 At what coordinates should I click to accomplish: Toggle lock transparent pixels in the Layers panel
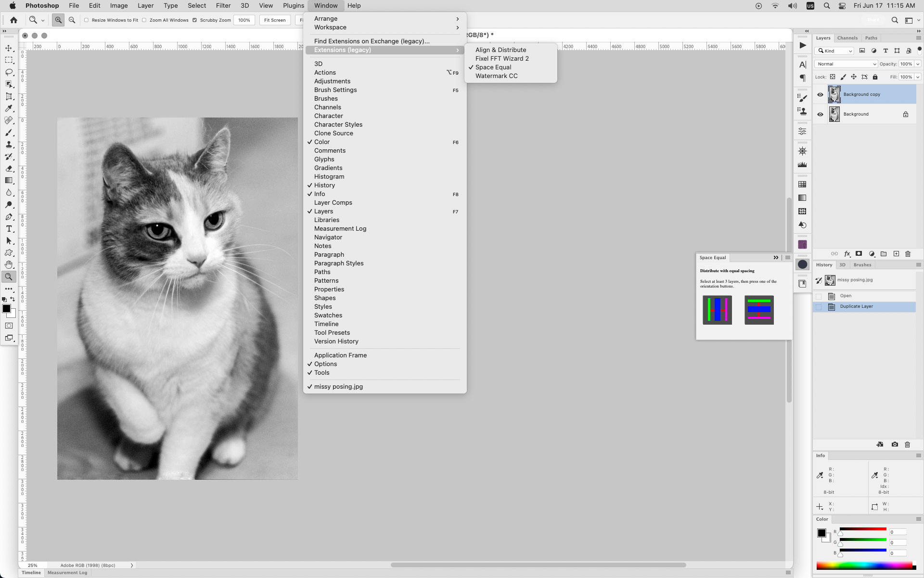tap(833, 77)
